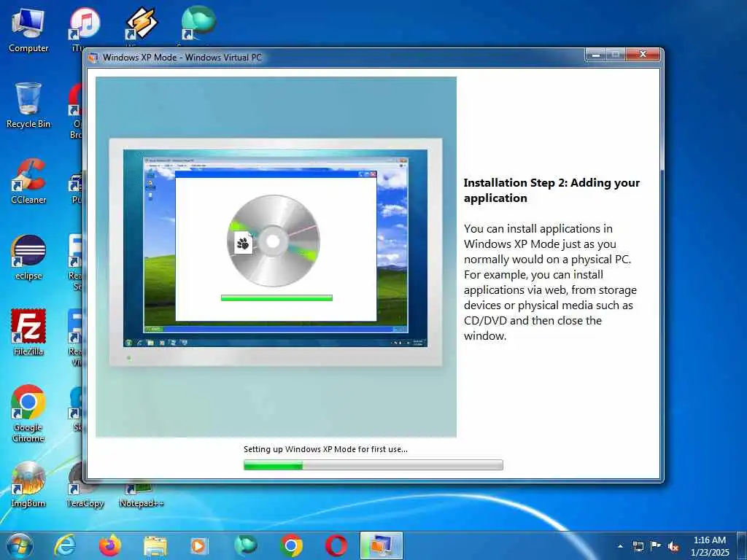Screen dimensions: 747x560
Task: Click the green progress bar under the CD
Action: pos(276,298)
